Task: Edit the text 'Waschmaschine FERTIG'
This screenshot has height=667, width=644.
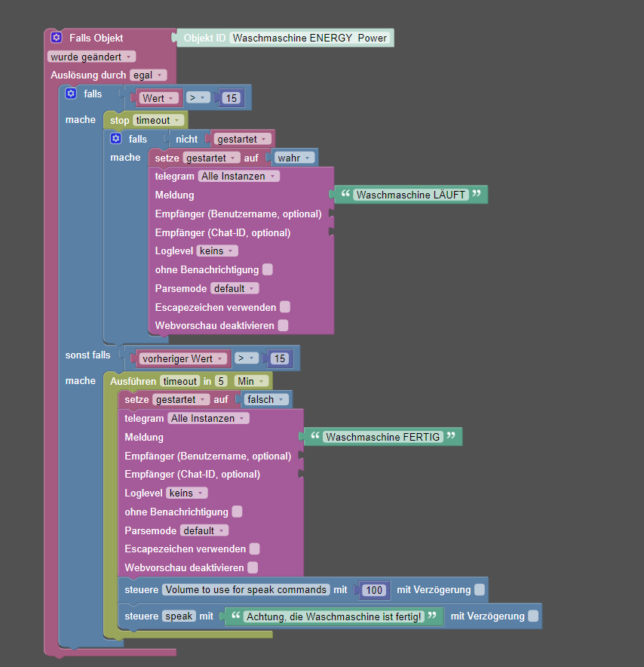Action: pyautogui.click(x=382, y=437)
